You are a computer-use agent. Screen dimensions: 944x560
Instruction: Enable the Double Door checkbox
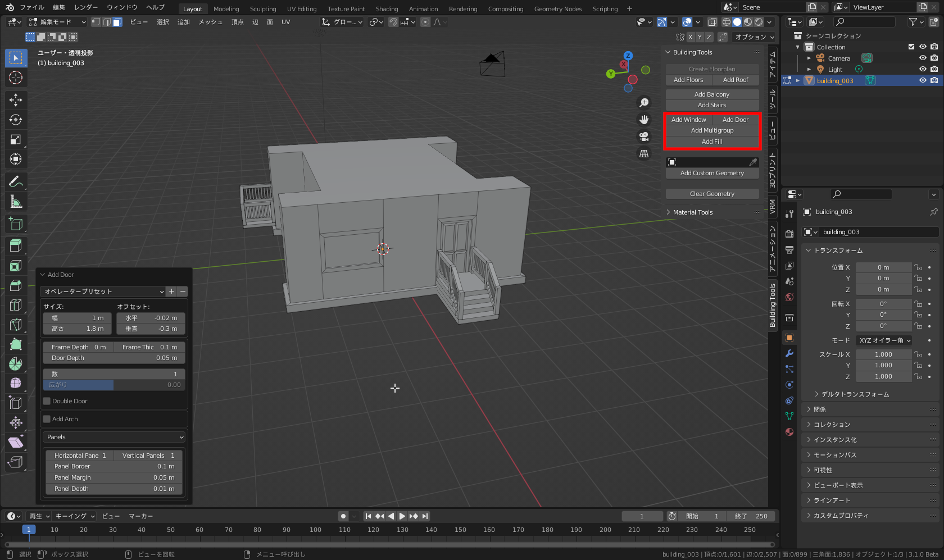coord(47,401)
